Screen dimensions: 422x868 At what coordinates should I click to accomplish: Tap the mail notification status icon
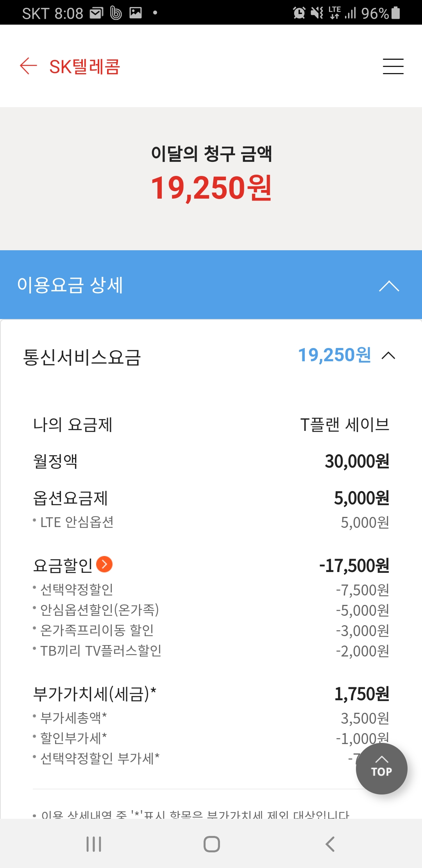[x=96, y=13]
